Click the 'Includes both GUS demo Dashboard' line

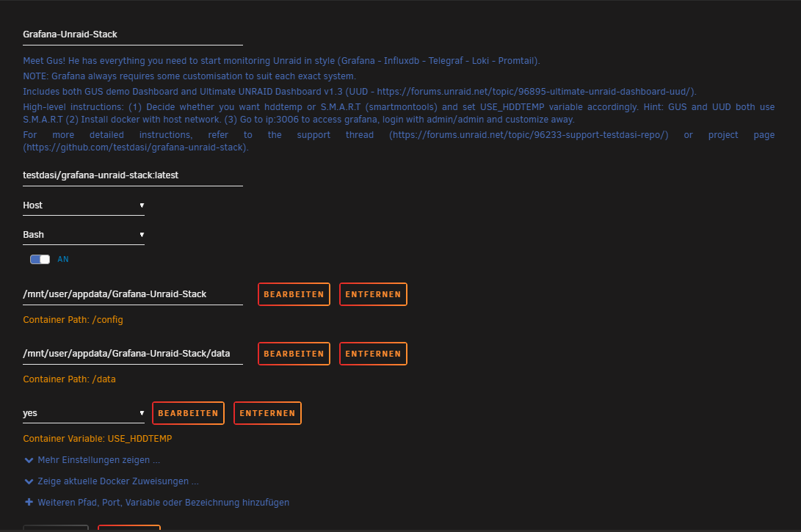point(360,92)
